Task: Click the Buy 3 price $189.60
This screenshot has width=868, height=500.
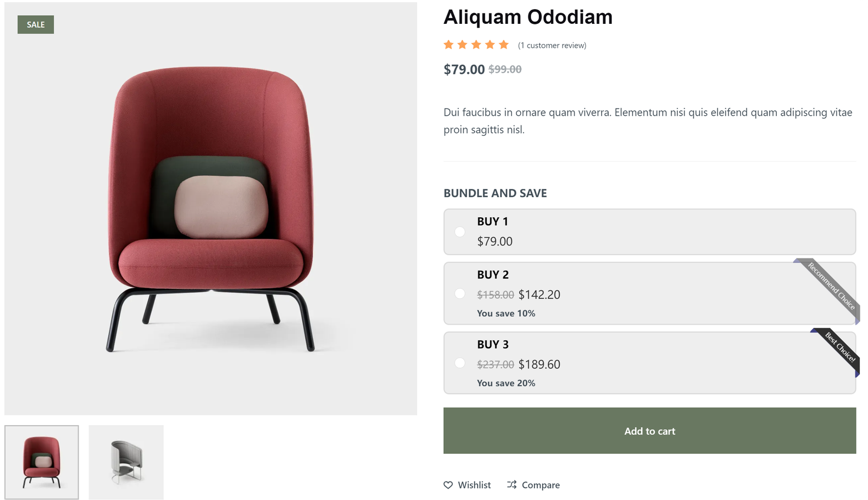Action: point(539,364)
